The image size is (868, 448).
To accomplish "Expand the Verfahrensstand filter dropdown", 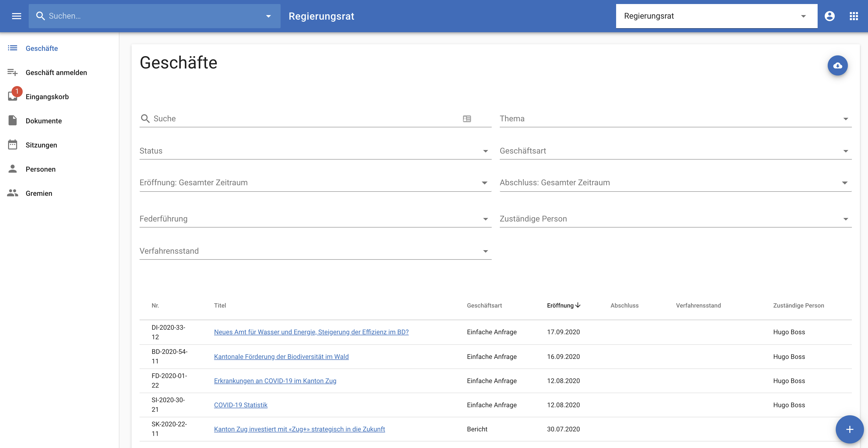I will coord(485,251).
